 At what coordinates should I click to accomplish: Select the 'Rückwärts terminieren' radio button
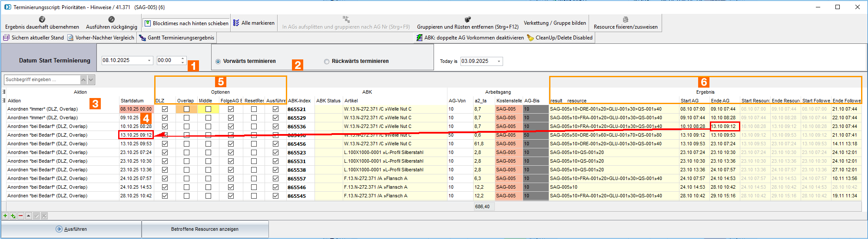click(327, 62)
